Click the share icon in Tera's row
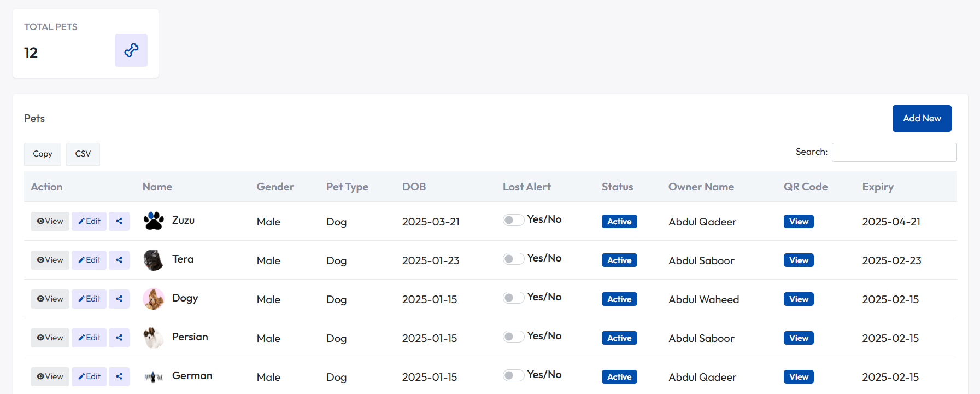The width and height of the screenshot is (980, 394). point(119,260)
